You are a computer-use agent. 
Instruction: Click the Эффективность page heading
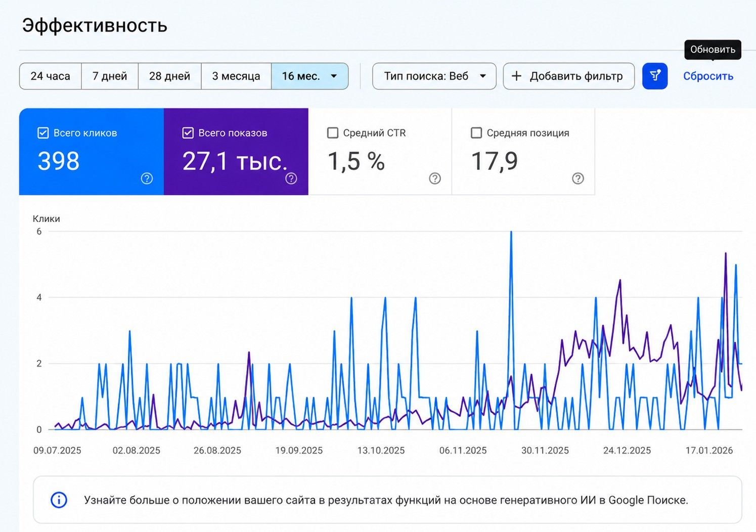pos(95,25)
